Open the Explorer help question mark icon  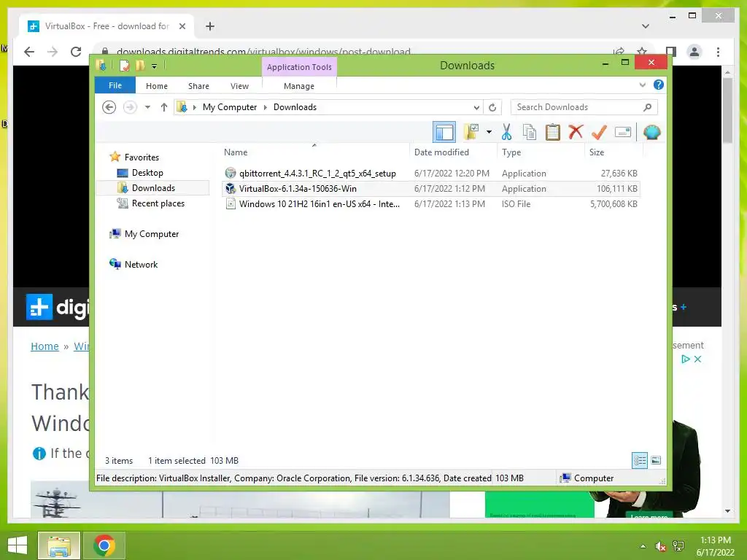659,85
